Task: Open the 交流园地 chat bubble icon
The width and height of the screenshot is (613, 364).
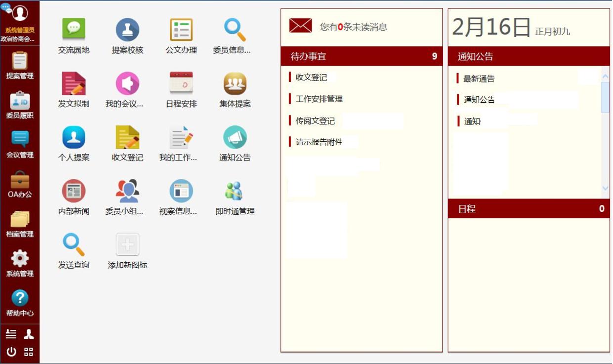Action: (x=74, y=30)
